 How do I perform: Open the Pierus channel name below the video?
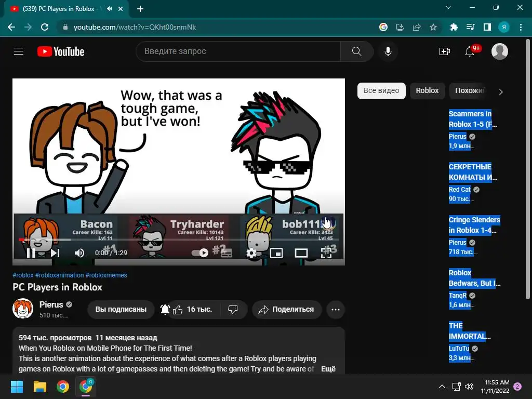pos(51,304)
